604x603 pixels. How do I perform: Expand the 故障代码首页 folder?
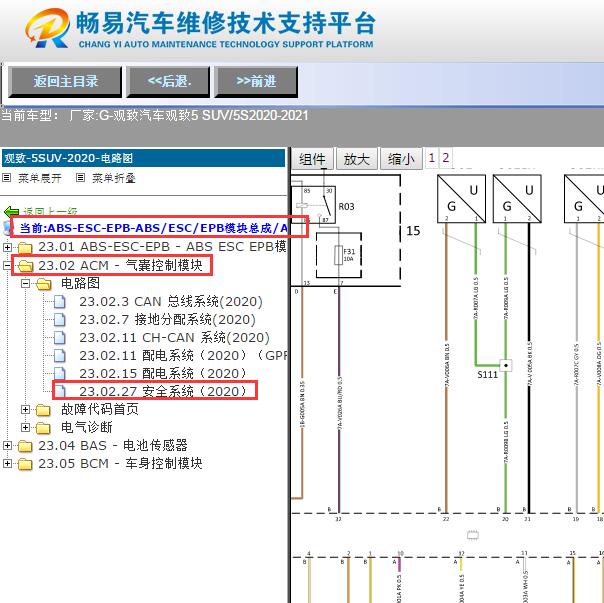pyautogui.click(x=25, y=409)
